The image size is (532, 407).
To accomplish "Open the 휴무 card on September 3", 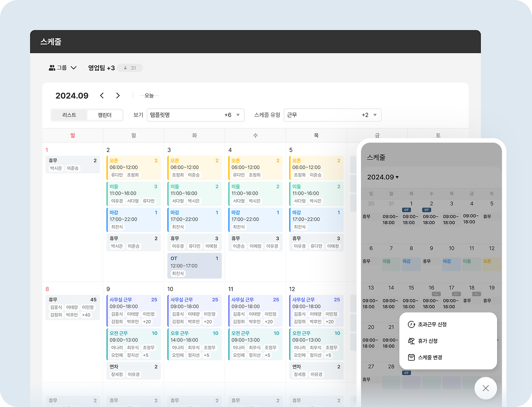I will pyautogui.click(x=195, y=242).
